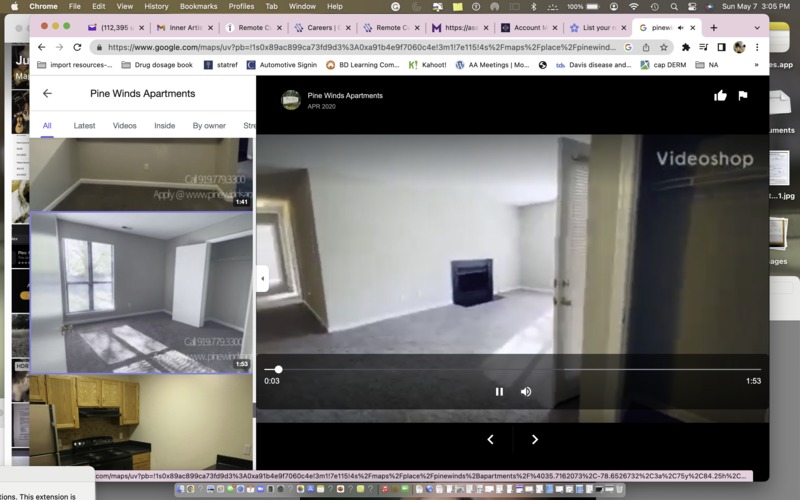Switch to the List your tab
The height and width of the screenshot is (500, 800).
point(598,28)
